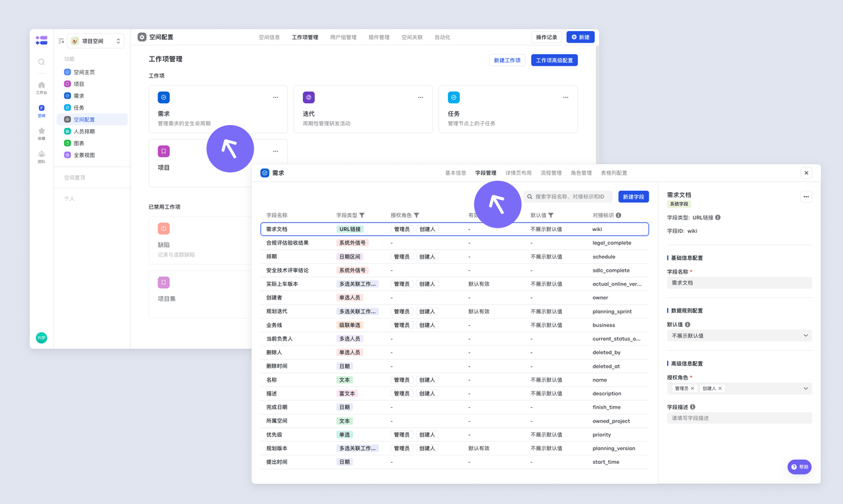Viewport: 843px width, 504px height.
Task: Open the ellipsis menu for 需求文档 field
Action: 806,197
